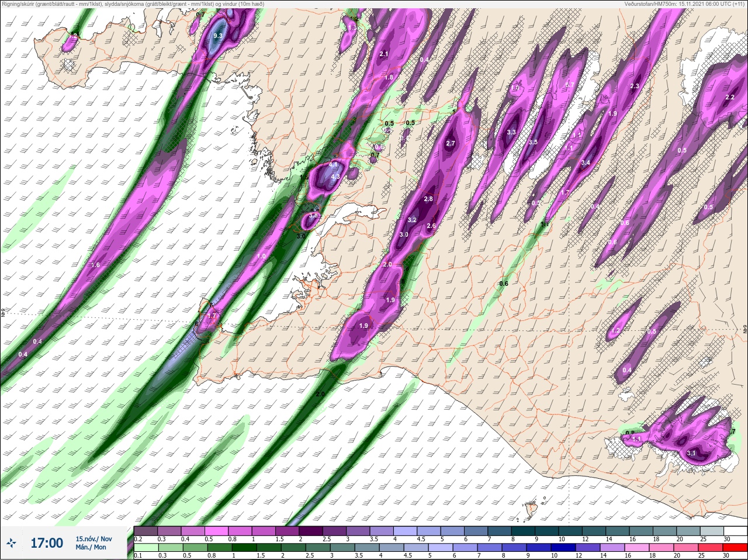The width and height of the screenshot is (748, 560).
Task: Click the 3.4 precipitation value label
Action: coord(586,163)
